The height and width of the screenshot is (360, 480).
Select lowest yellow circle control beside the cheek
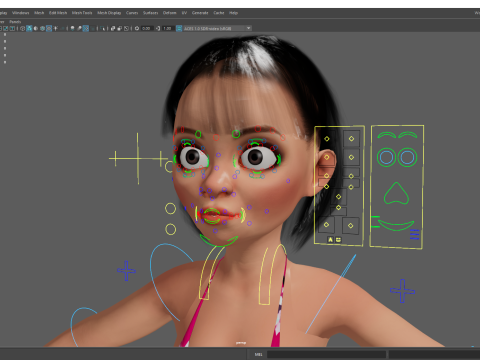pyautogui.click(x=171, y=229)
